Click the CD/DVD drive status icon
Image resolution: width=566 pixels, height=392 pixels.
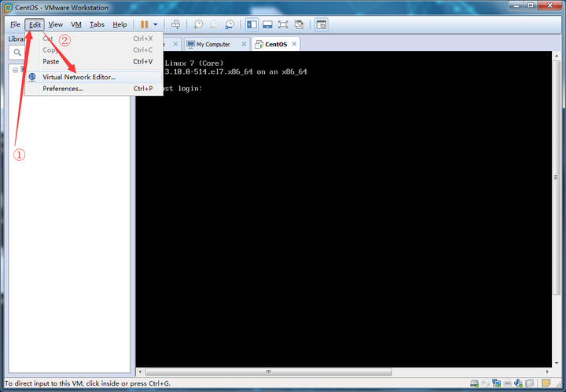click(486, 383)
